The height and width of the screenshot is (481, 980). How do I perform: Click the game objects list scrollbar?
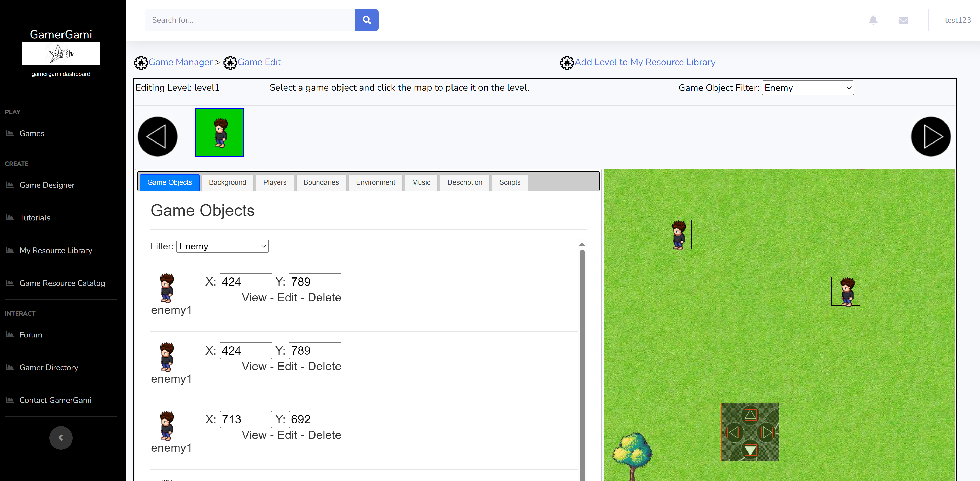(x=582, y=342)
